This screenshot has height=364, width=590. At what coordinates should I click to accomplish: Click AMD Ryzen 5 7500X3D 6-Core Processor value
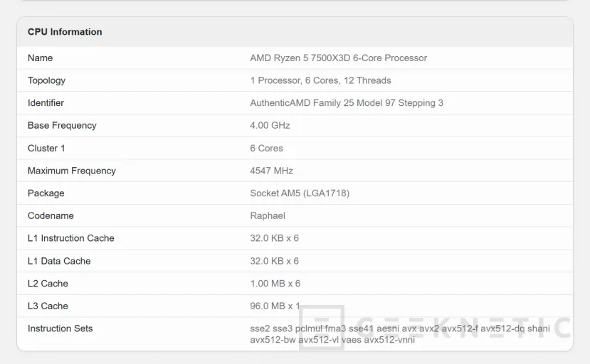(x=338, y=58)
